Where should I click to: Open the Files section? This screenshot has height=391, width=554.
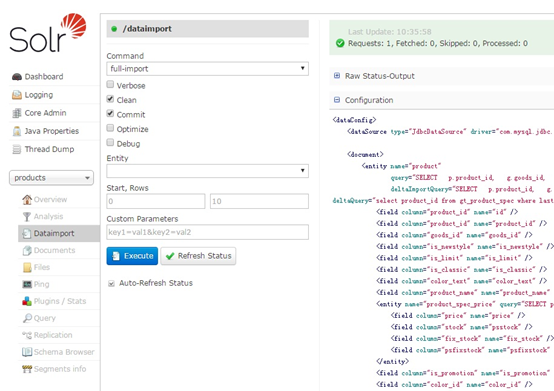point(42,267)
